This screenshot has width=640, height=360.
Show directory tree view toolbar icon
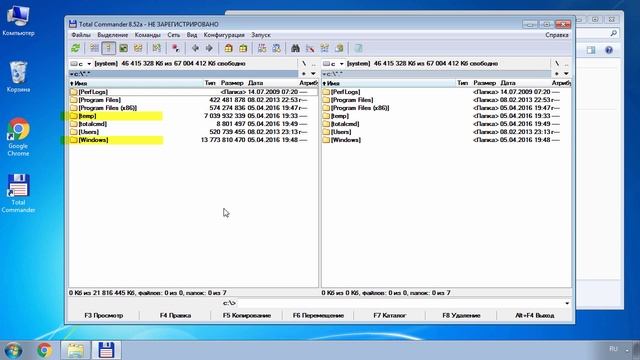[x=138, y=48]
